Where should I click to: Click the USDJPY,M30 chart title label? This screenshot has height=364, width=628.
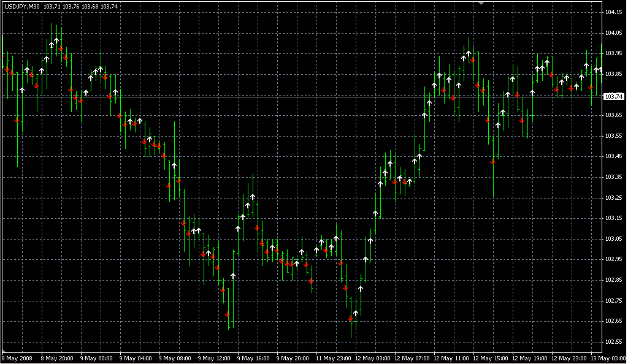pyautogui.click(x=21, y=6)
